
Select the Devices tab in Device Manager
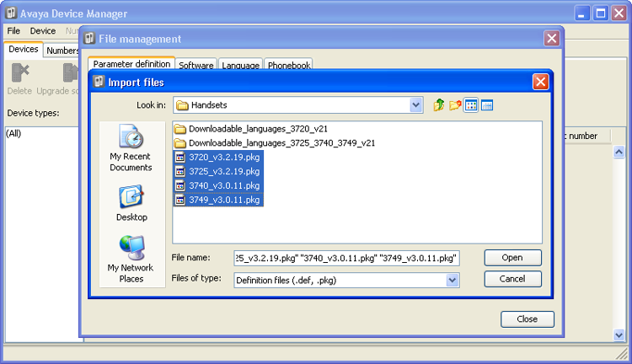[x=24, y=49]
